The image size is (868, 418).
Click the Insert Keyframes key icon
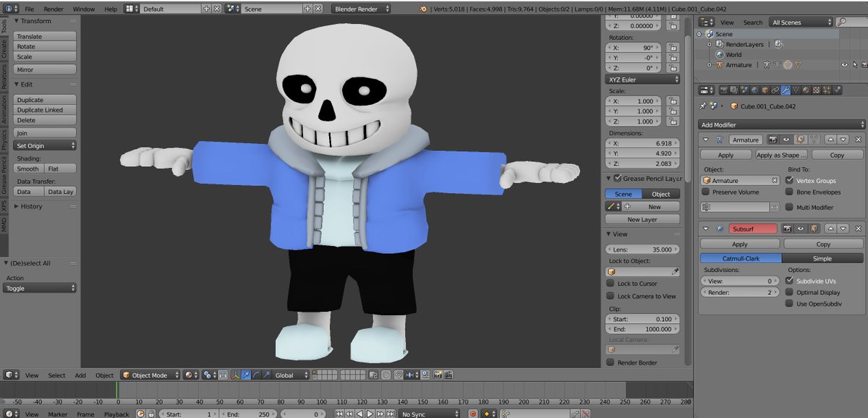tap(574, 414)
